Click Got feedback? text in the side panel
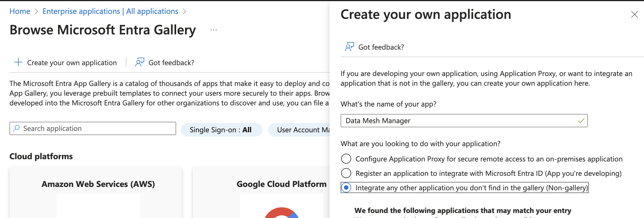The height and width of the screenshot is (218, 644). click(x=381, y=47)
